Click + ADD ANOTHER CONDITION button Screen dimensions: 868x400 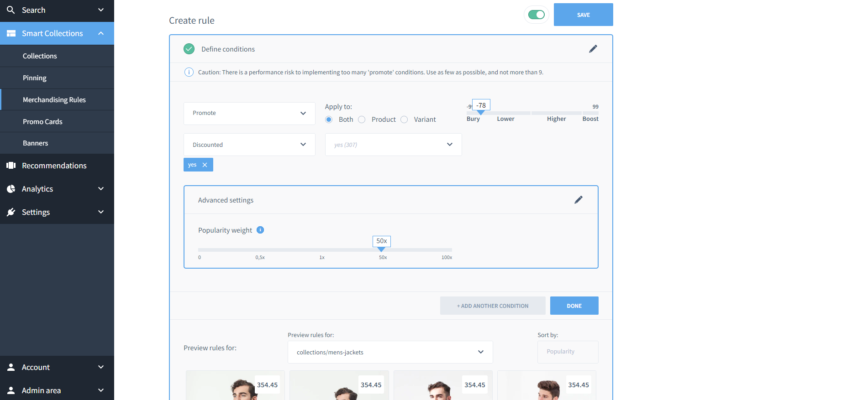pos(493,306)
